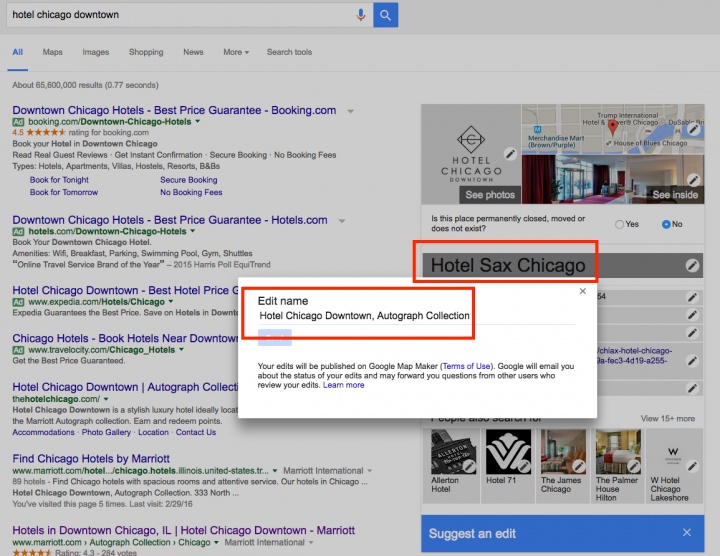Click pencil icon on W Hotel Lakeshore card
Viewport: 720px width, 556px height.
pyautogui.click(x=692, y=466)
